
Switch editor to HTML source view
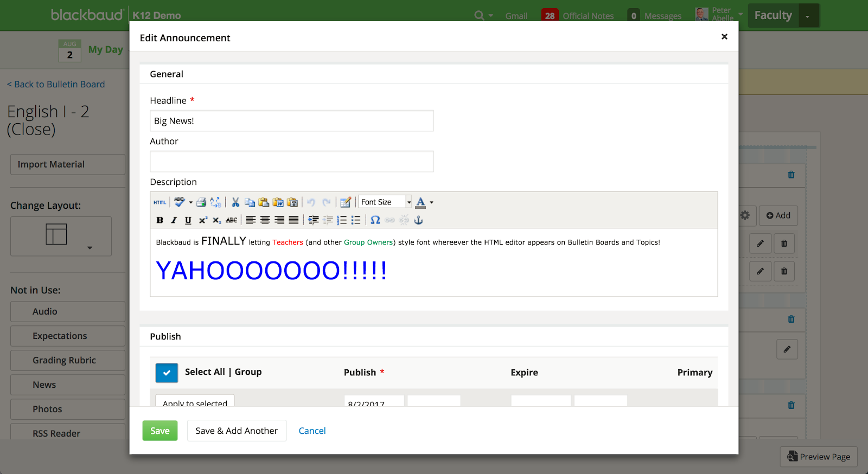(x=159, y=202)
